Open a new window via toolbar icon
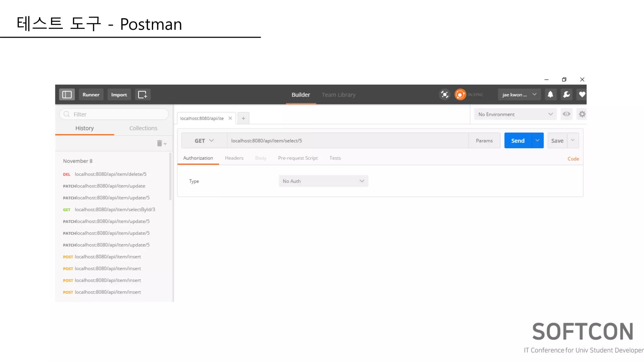The width and height of the screenshot is (644, 362). coord(142,95)
